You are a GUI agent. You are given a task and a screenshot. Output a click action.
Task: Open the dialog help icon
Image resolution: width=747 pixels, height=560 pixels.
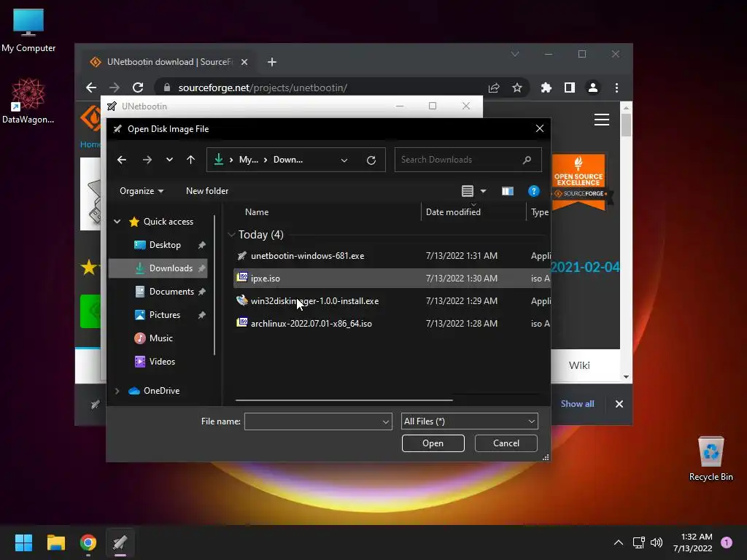click(x=533, y=191)
